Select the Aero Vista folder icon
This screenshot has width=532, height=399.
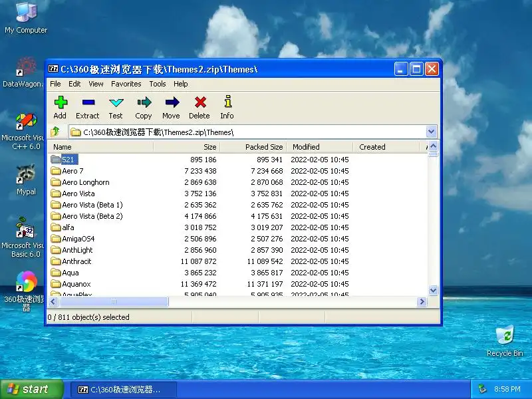(56, 194)
